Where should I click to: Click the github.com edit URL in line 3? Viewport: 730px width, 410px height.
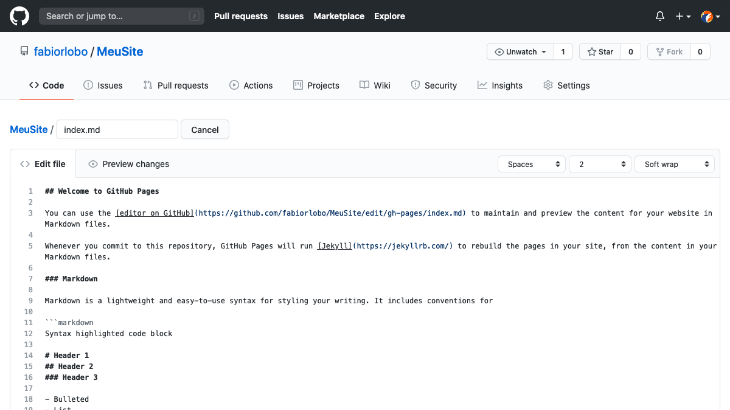coord(330,213)
